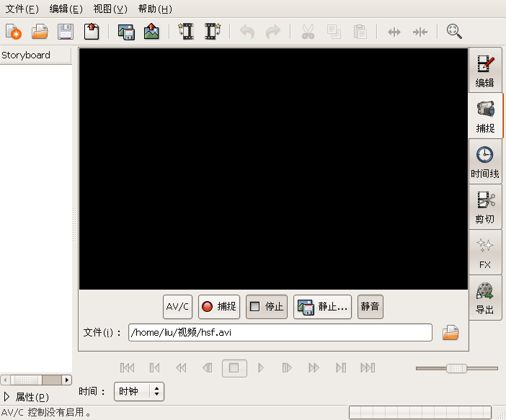The height and width of the screenshot is (420, 506).
Task: Click the black video preview area
Action: pyautogui.click(x=274, y=169)
